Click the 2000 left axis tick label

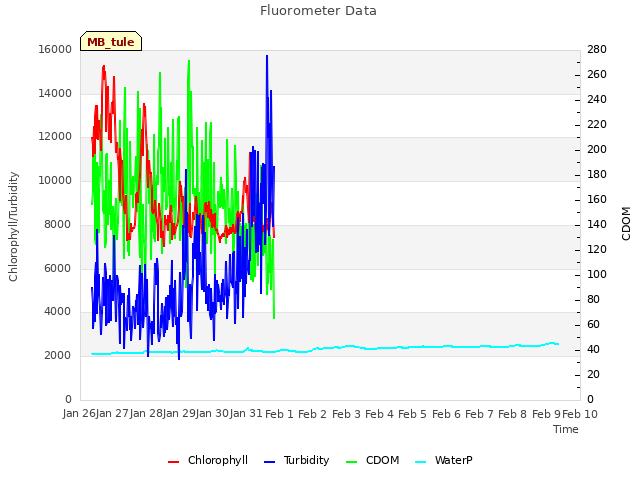click(58, 356)
